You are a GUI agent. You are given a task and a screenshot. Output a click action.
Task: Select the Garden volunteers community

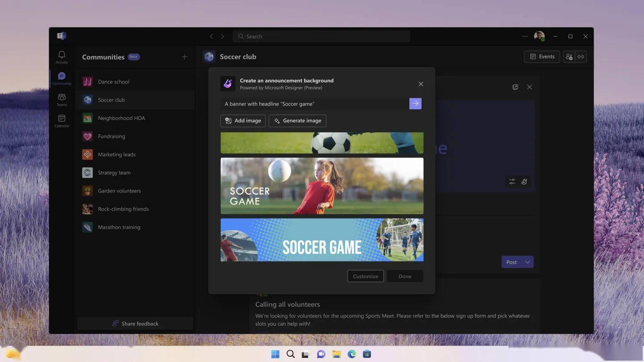(119, 191)
